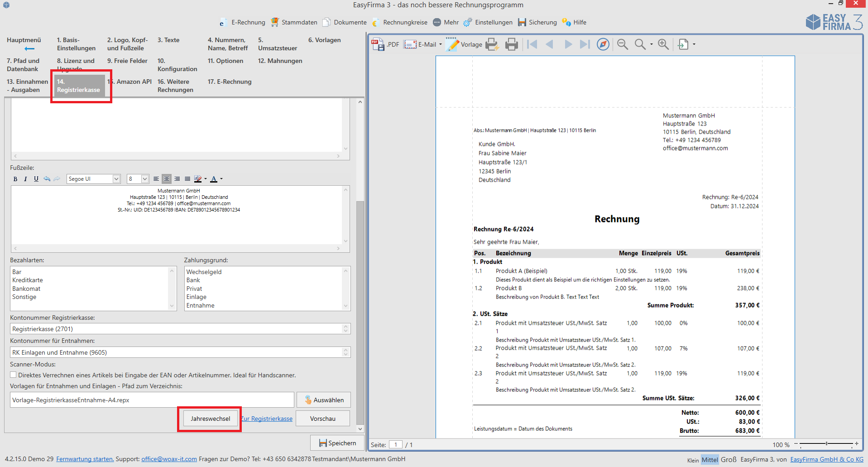Click the Vorschau button

pos(323,419)
